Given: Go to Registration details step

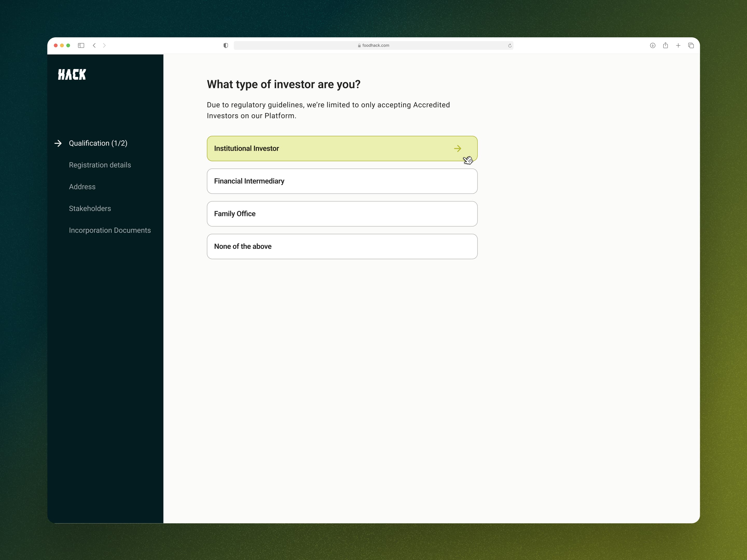Looking at the screenshot, I should coord(100,165).
